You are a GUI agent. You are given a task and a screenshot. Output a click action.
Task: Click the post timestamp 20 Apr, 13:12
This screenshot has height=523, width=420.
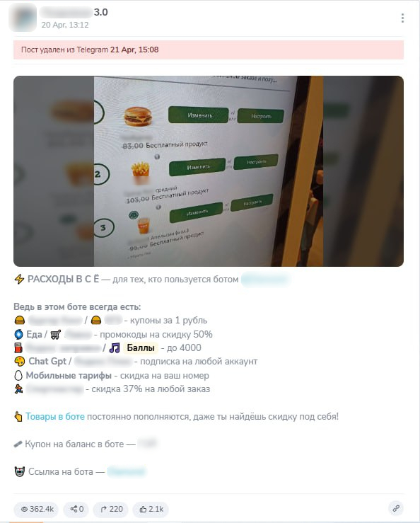tap(65, 25)
